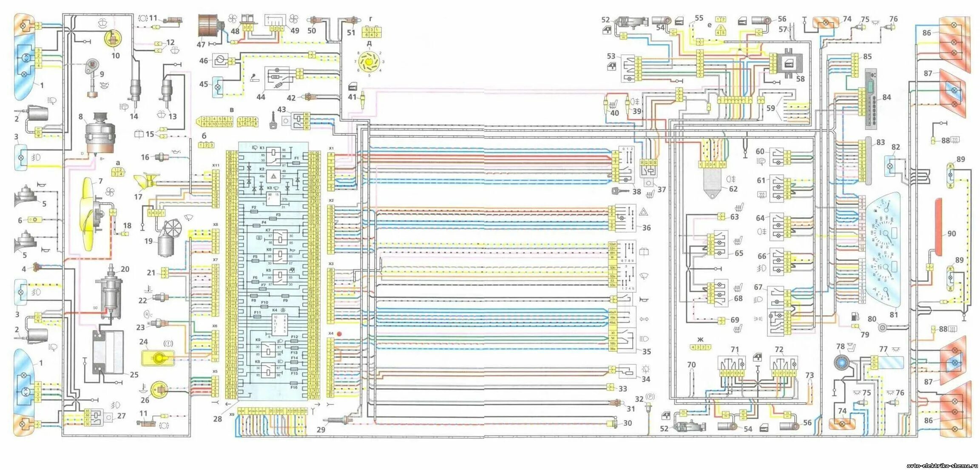Select the X5 connector label
The image size is (980, 470).
pyautogui.click(x=215, y=371)
